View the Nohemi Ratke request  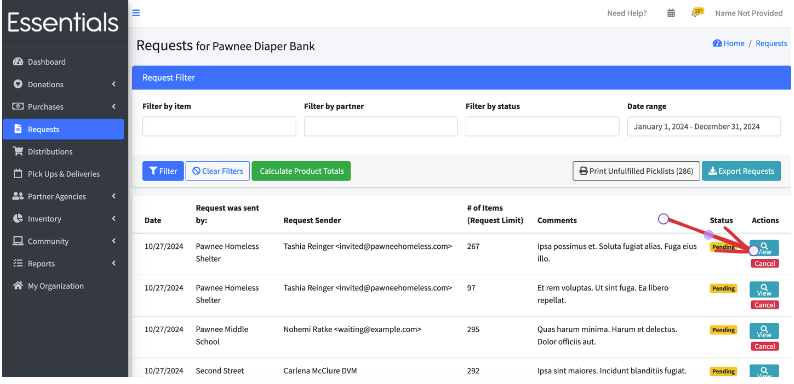(x=764, y=331)
